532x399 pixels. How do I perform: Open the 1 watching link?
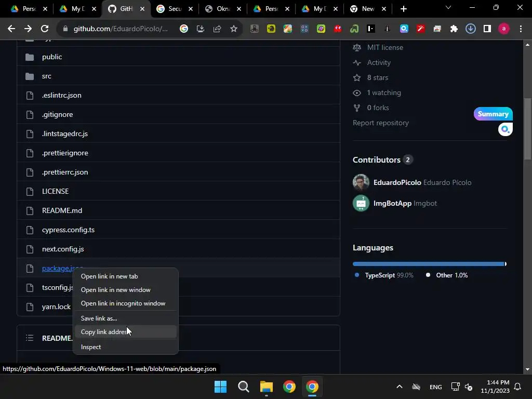pos(384,92)
